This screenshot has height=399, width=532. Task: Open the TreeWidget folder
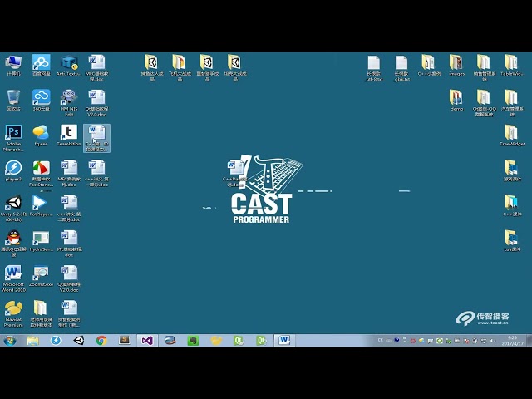[511, 134]
